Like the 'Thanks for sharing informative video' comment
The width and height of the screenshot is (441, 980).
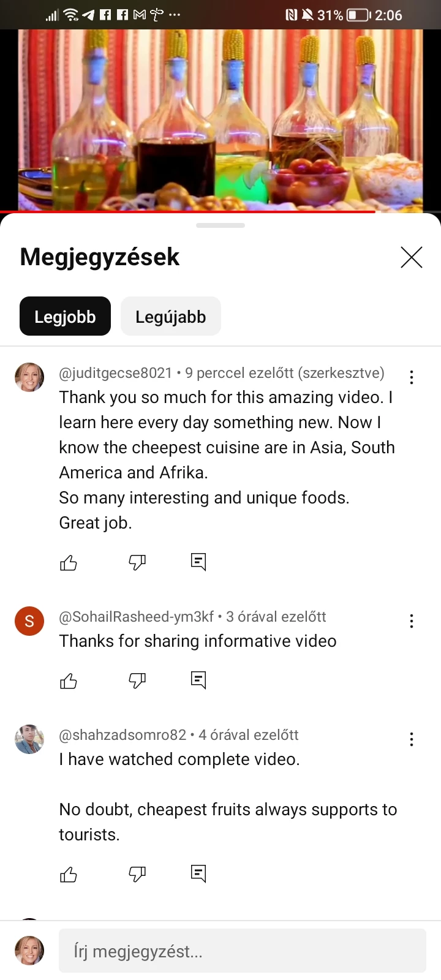point(69,680)
